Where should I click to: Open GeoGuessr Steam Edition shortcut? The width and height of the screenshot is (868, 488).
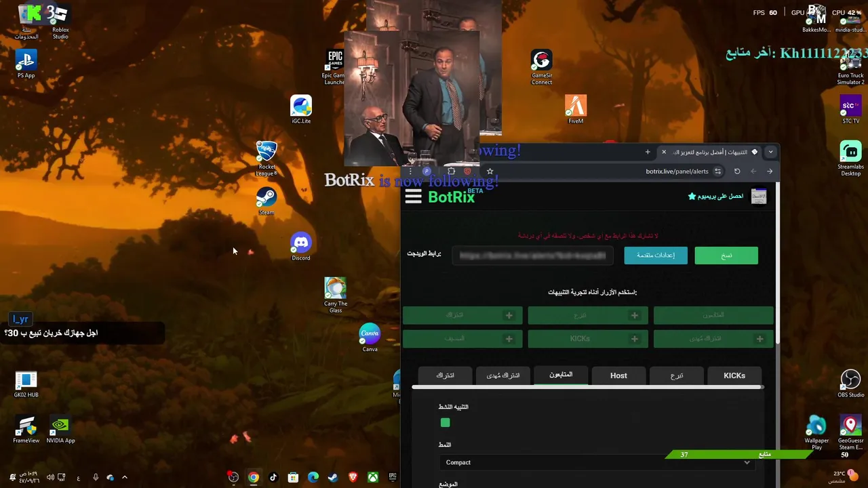point(850,432)
